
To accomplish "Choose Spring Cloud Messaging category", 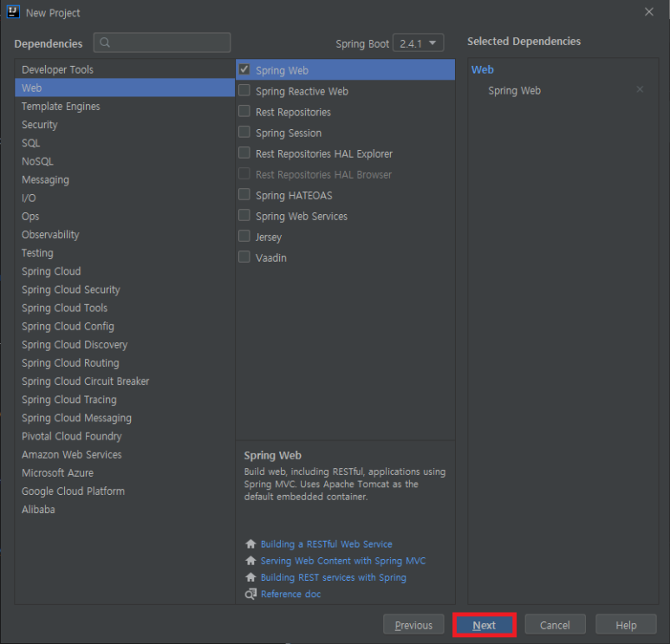I will point(125,418).
